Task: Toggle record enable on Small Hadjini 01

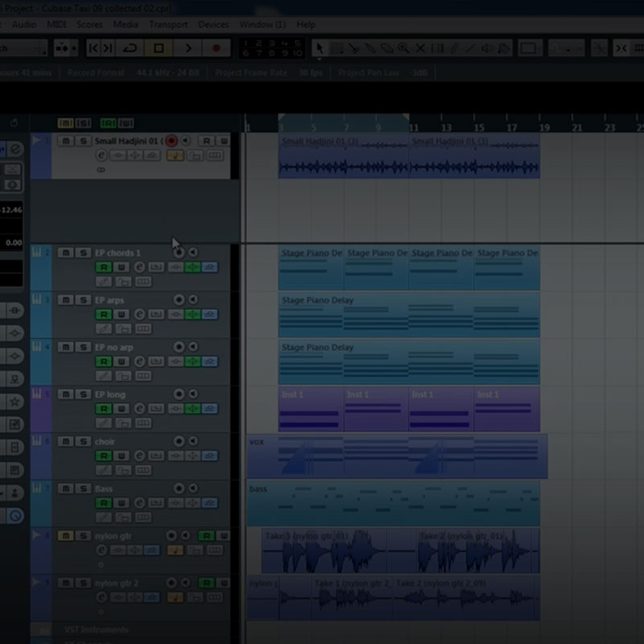Action: click(x=171, y=141)
